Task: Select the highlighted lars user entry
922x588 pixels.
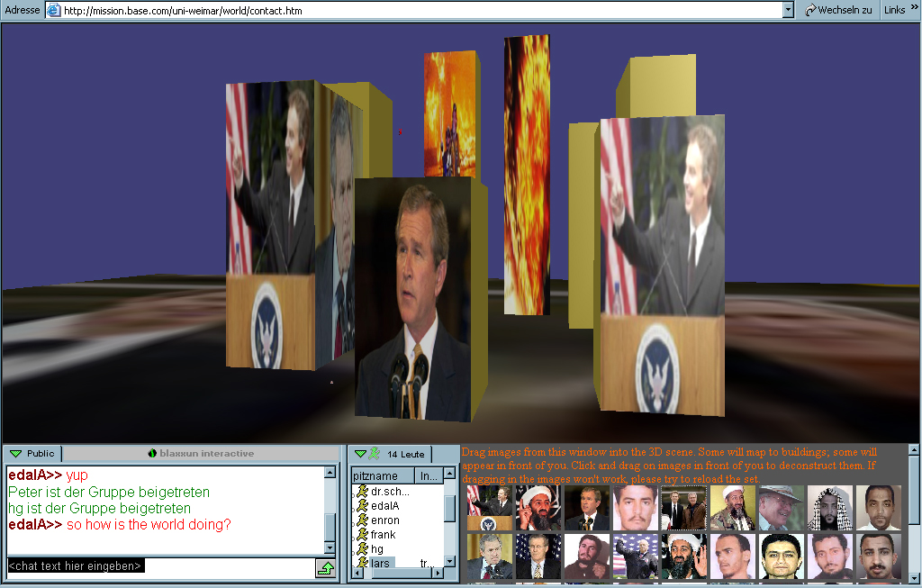Action: pyautogui.click(x=383, y=564)
